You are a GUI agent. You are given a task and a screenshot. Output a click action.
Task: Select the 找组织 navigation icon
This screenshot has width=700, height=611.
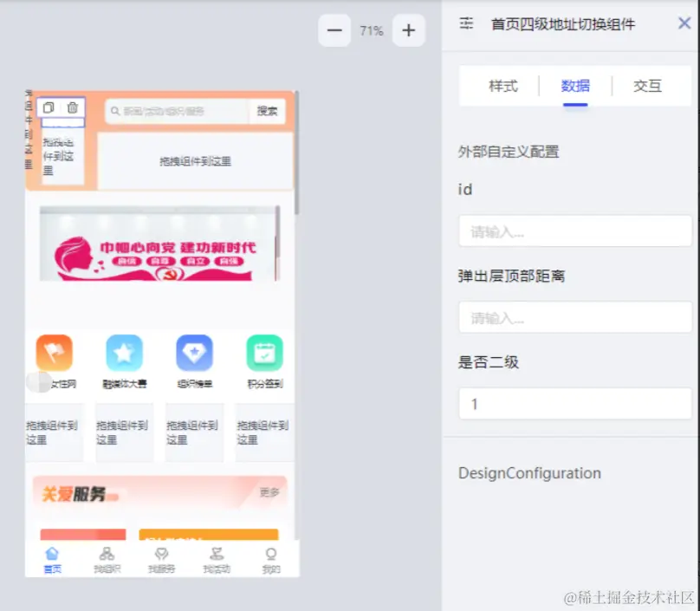(x=107, y=556)
